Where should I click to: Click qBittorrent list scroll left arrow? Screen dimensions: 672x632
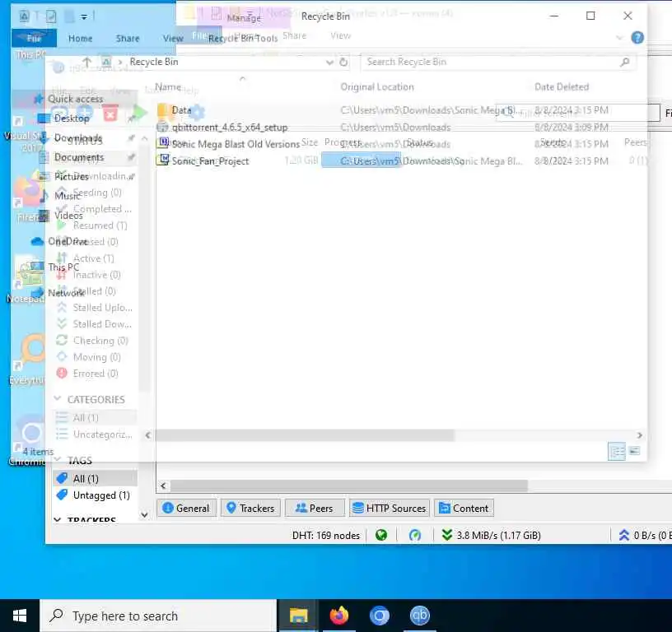[x=163, y=486]
